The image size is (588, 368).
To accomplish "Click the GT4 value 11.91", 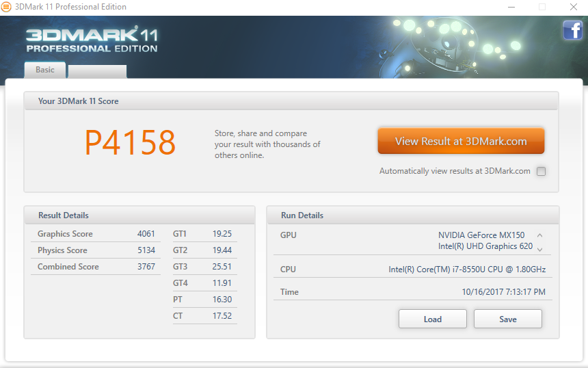I will [222, 283].
